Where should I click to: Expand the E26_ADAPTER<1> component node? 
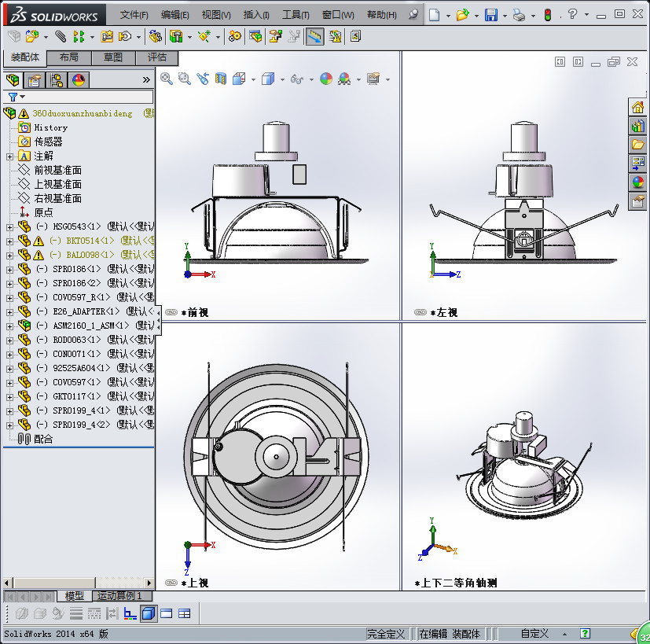click(9, 312)
